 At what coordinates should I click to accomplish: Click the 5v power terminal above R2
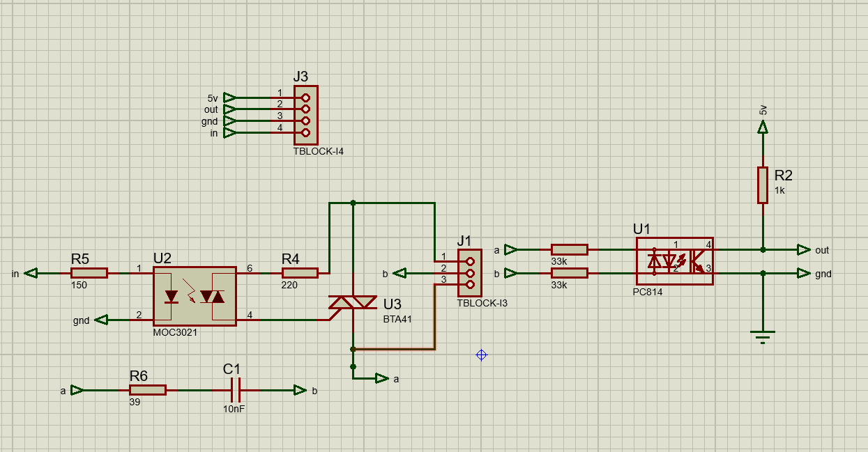(x=763, y=126)
